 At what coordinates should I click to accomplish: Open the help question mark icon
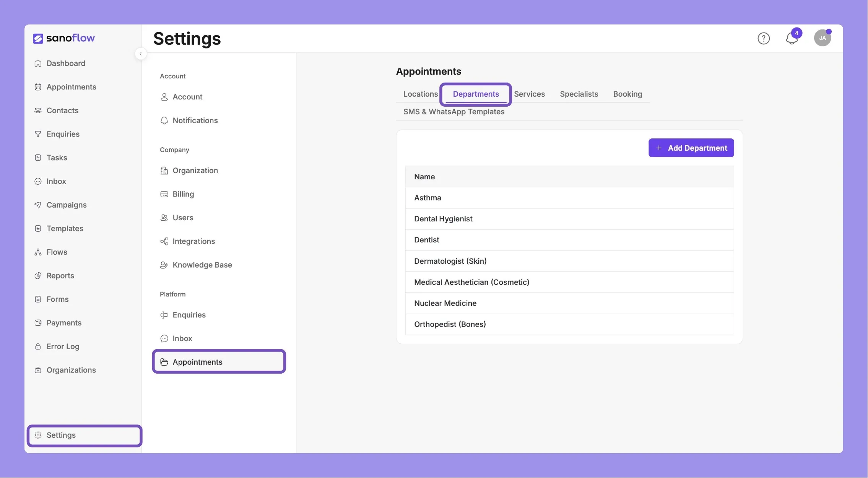tap(763, 38)
